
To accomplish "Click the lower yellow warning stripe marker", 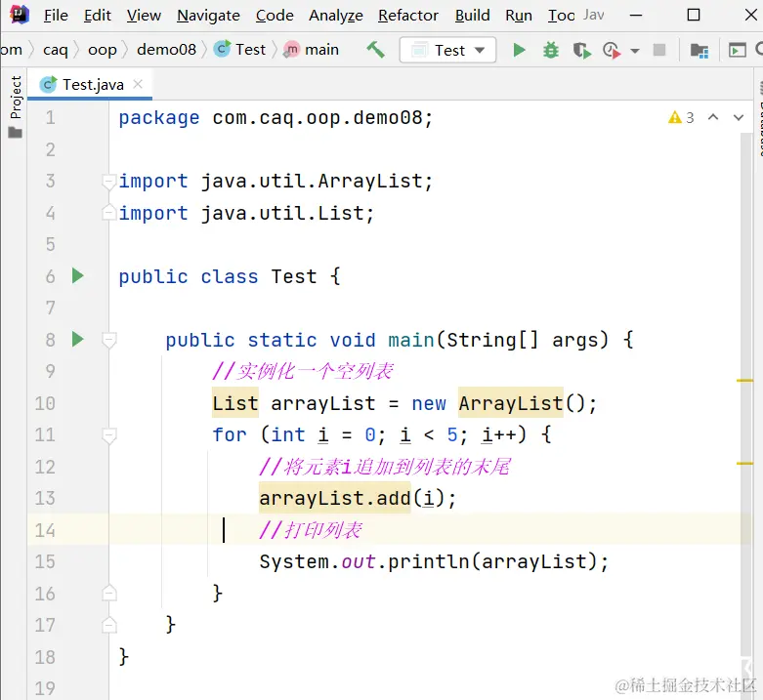I will click(x=744, y=464).
